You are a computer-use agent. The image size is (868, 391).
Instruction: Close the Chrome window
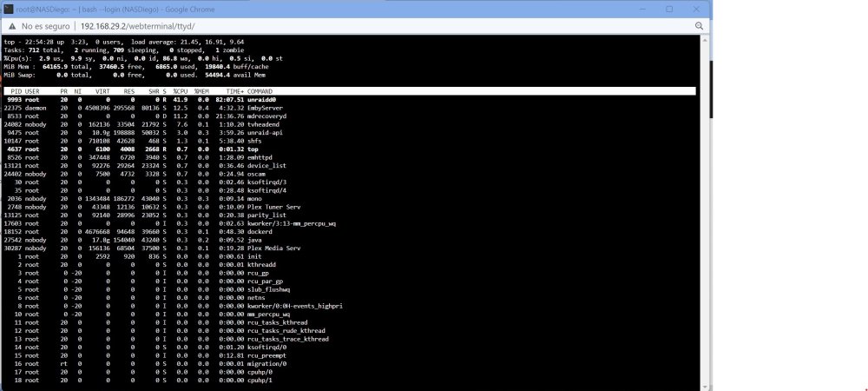point(696,9)
